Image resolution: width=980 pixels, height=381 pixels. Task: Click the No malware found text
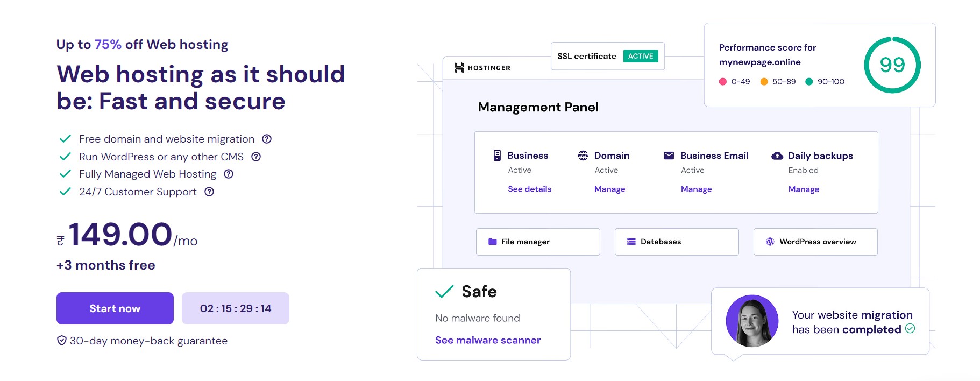478,318
